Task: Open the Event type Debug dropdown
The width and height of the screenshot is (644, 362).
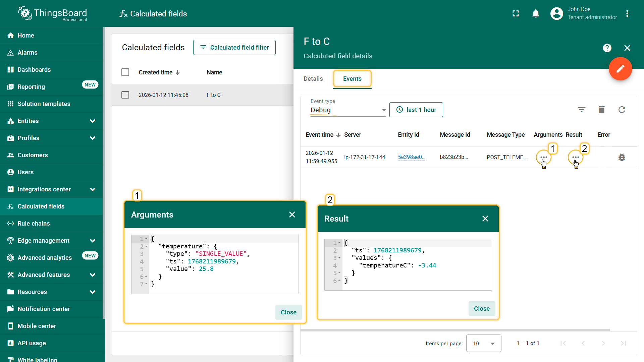Action: pos(348,110)
